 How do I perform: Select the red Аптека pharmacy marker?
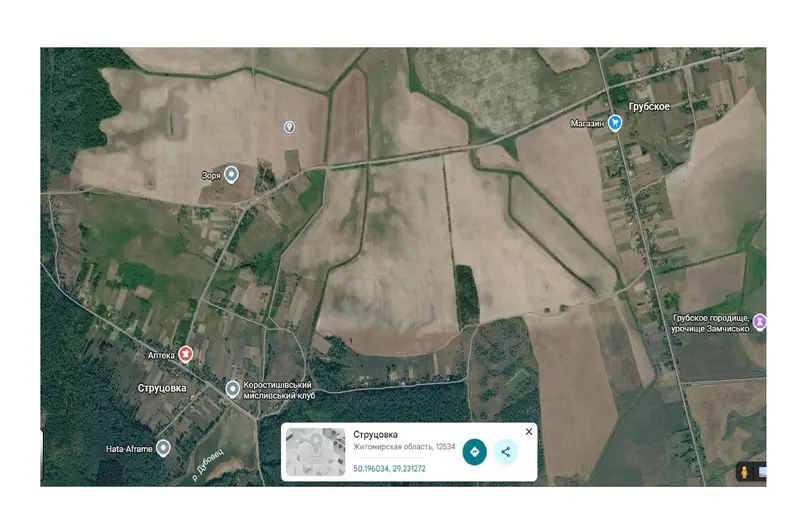click(x=185, y=354)
